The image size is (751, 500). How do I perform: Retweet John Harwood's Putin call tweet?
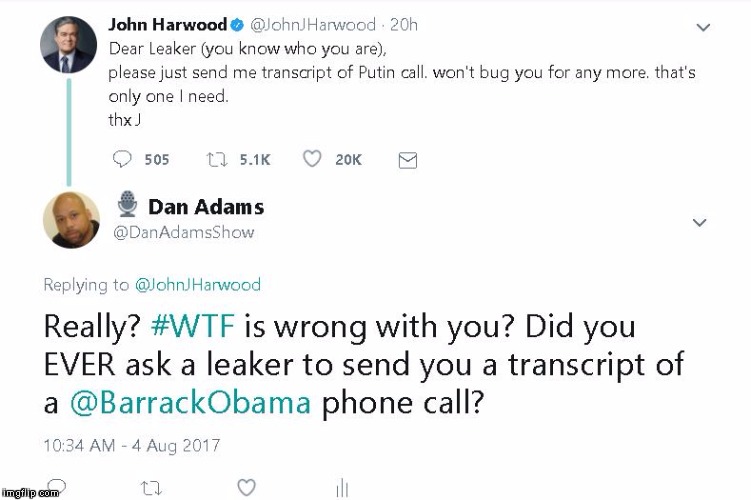(x=216, y=159)
